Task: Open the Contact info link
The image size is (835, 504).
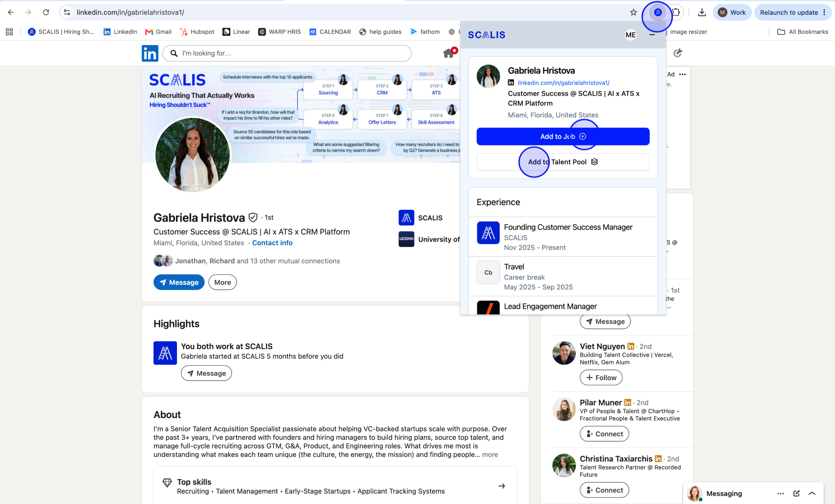Action: pyautogui.click(x=272, y=243)
